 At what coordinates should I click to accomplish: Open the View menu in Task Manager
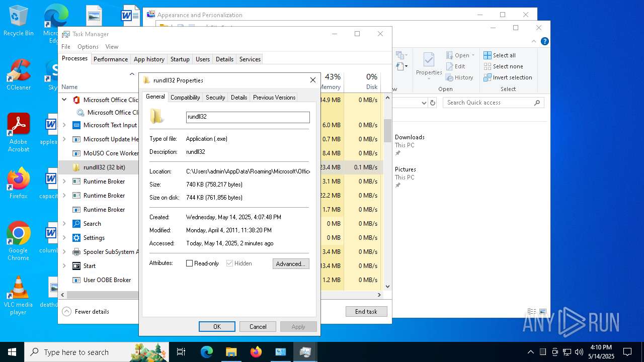[112, 47]
